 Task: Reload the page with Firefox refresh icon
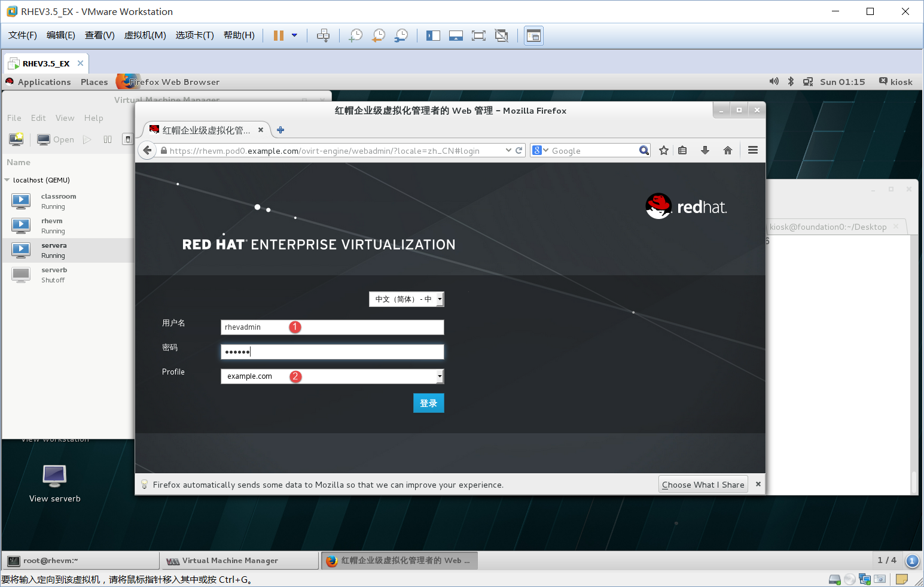point(519,150)
